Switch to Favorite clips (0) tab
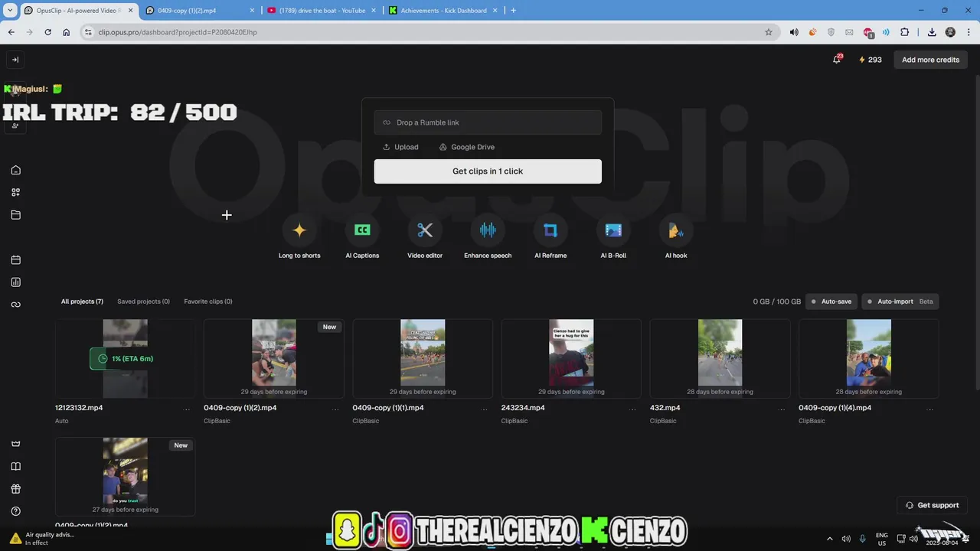 208,302
